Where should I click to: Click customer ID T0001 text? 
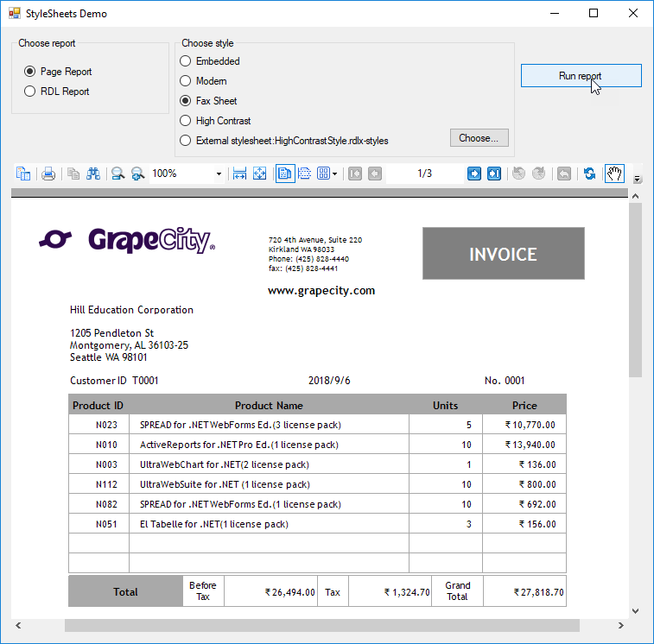coord(145,381)
